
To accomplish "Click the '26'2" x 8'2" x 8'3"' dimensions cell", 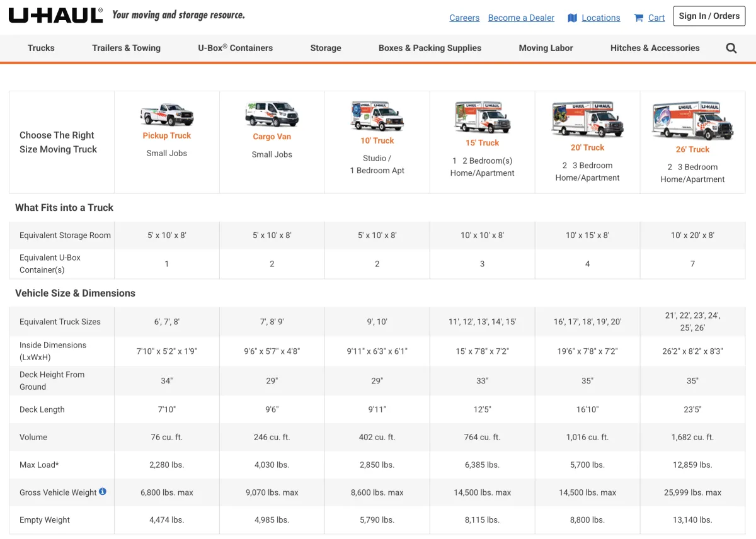I will 693,351.
